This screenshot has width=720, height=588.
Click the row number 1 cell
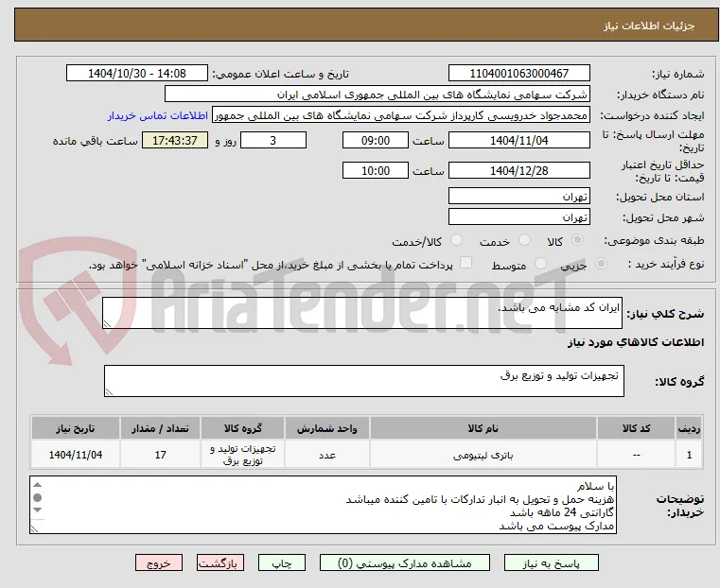tap(689, 455)
